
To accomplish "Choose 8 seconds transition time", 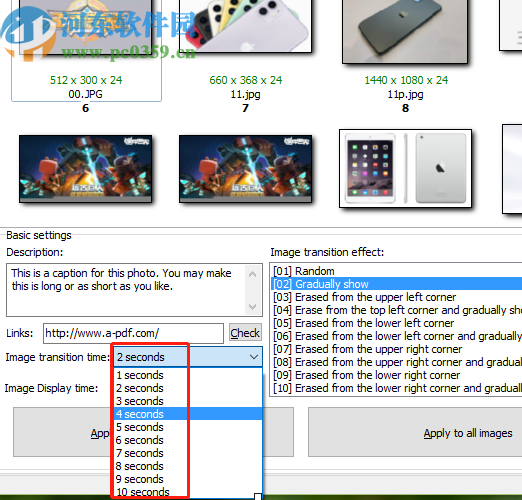I will [x=188, y=466].
